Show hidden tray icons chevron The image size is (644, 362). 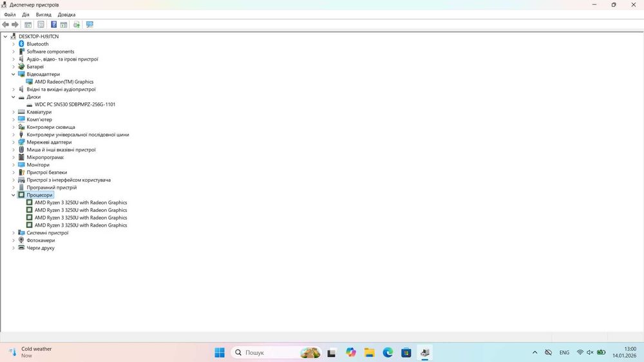(535, 352)
